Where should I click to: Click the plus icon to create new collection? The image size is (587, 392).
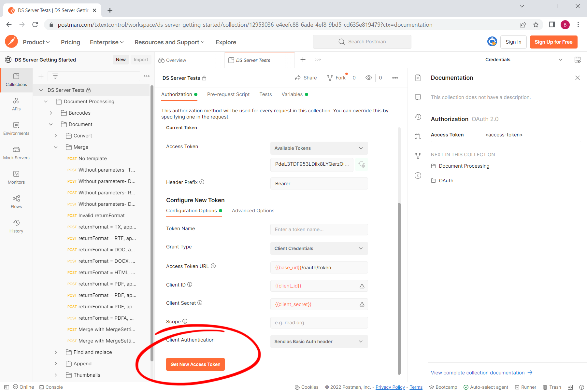point(41,76)
